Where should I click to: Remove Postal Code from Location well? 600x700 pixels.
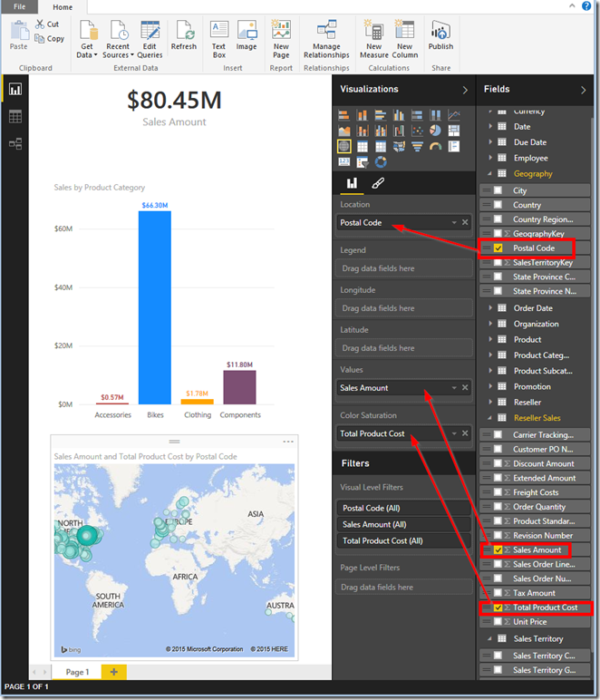(x=465, y=222)
